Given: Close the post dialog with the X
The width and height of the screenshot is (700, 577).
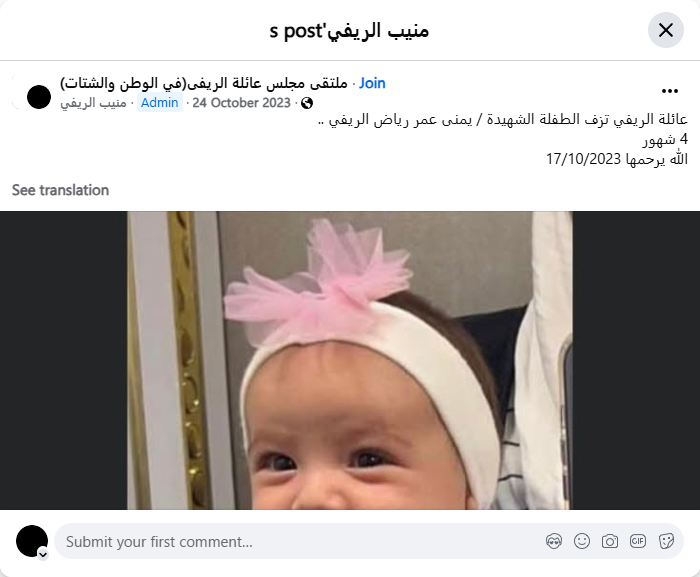Looking at the screenshot, I should 666,30.
